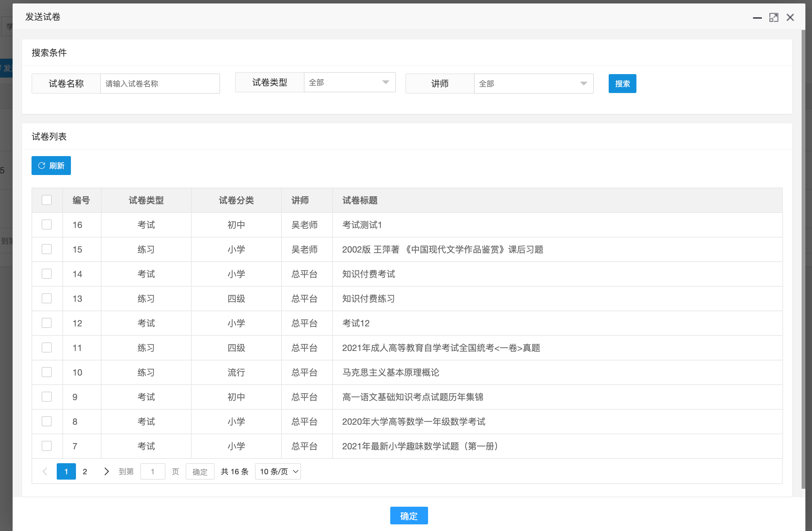Click title 2020年大学高等数学一年级数学考试
This screenshot has height=531, width=812.
pos(414,422)
